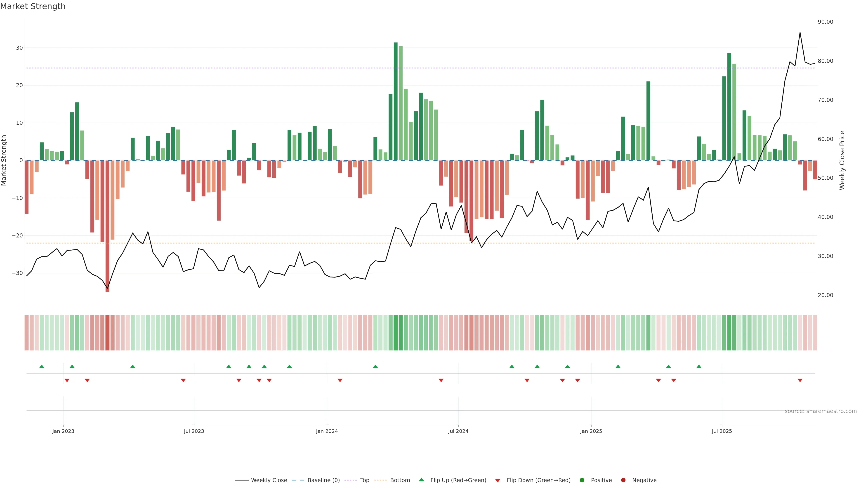Click the Flip Up green triangle legend icon

421,480
